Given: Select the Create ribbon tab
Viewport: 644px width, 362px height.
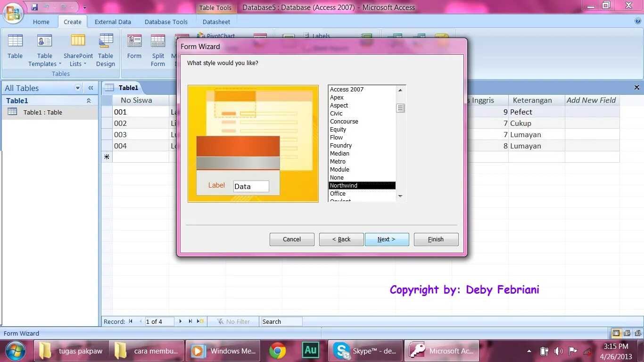Looking at the screenshot, I should (73, 22).
